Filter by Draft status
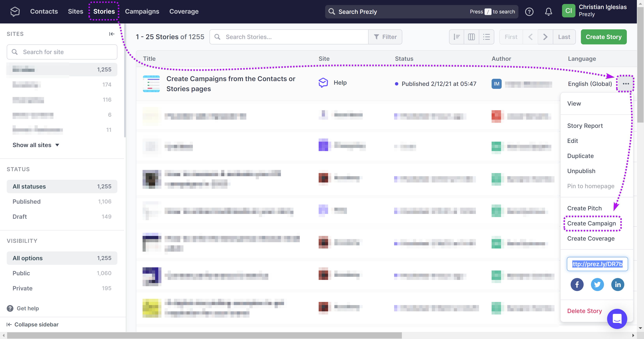Screen dimensions: 644x339 pyautogui.click(x=62, y=217)
